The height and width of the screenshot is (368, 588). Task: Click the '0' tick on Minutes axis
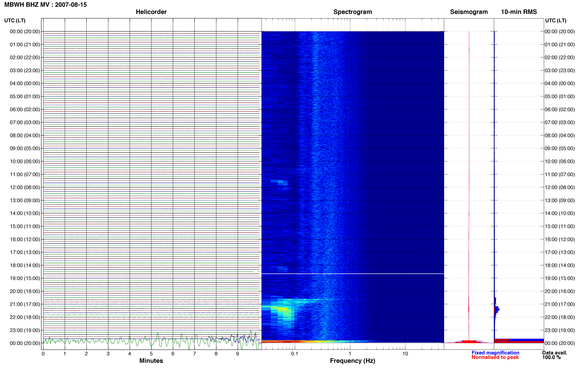point(43,354)
